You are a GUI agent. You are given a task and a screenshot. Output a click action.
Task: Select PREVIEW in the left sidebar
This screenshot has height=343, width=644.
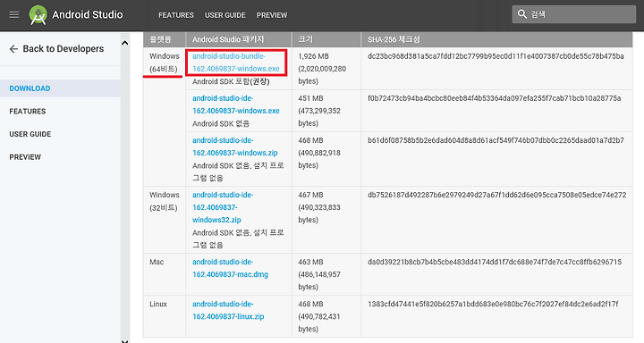(25, 157)
